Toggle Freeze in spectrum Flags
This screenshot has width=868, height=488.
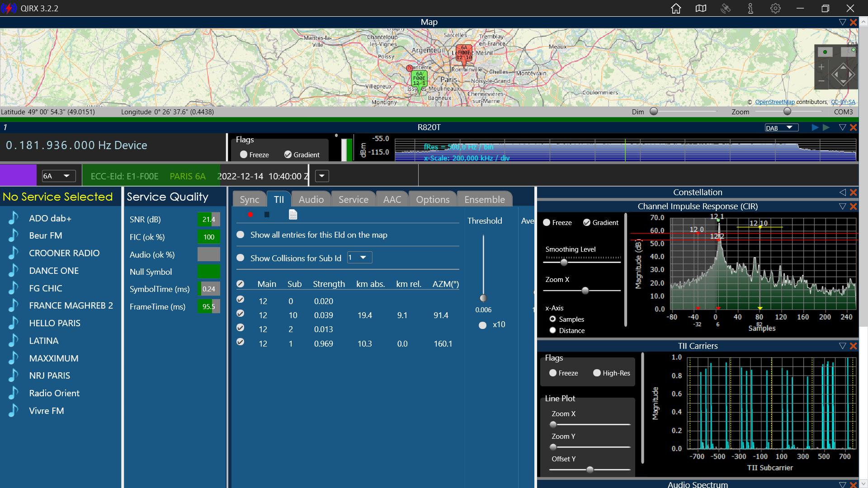(244, 155)
